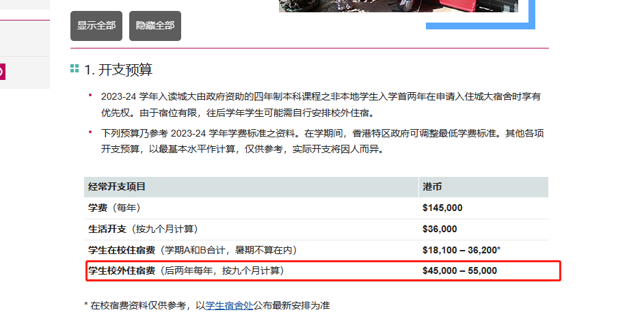This screenshot has height=321, width=644.
Task: Click the pink icon at left sidebar edge
Action: pos(2,71)
